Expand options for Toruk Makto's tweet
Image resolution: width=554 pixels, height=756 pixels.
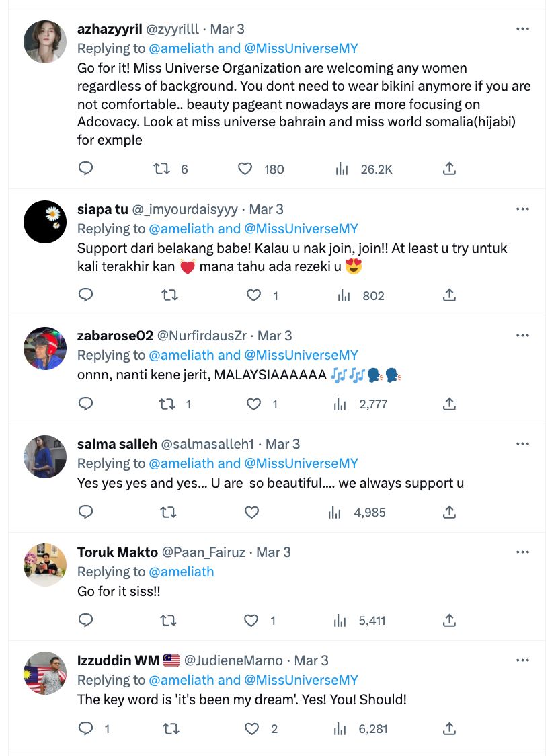[x=522, y=552]
